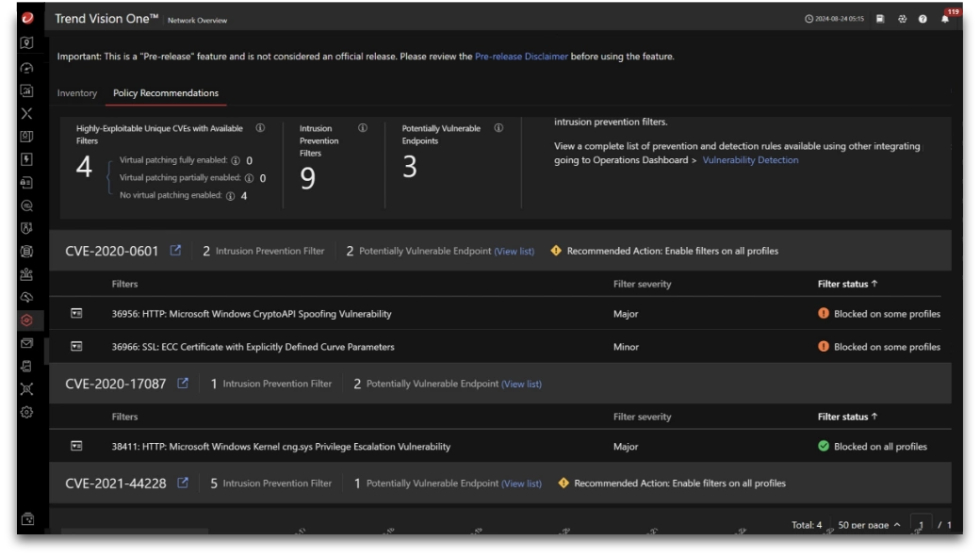Click the Network Overview label in the header
This screenshot has width=980, height=557.
(197, 20)
